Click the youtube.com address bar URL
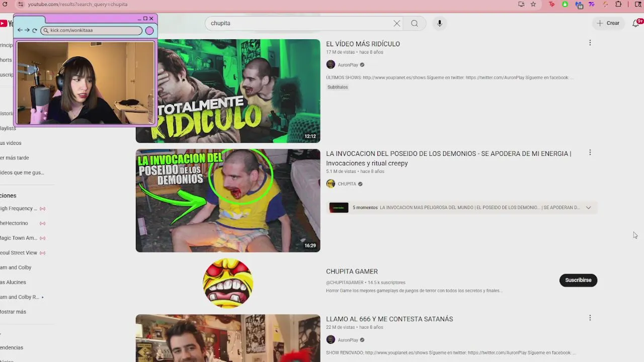The height and width of the screenshot is (362, 644). point(77,4)
